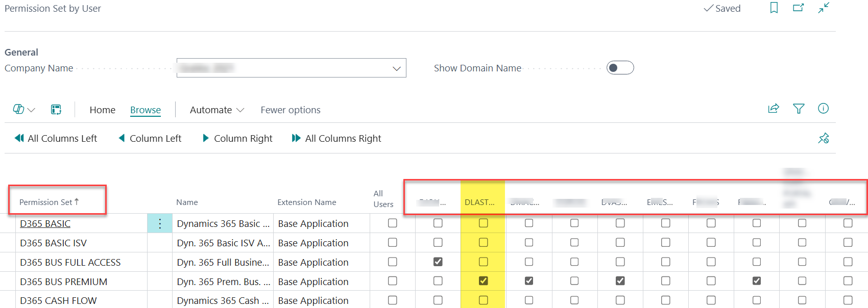Sort by the Permission Set column header
This screenshot has height=308, width=868.
[49, 202]
